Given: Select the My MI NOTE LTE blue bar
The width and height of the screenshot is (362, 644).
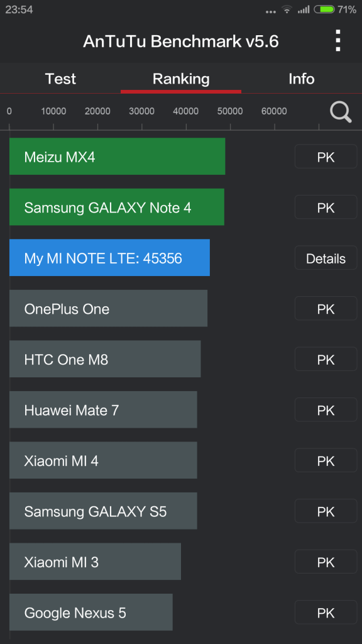Looking at the screenshot, I should tap(109, 258).
